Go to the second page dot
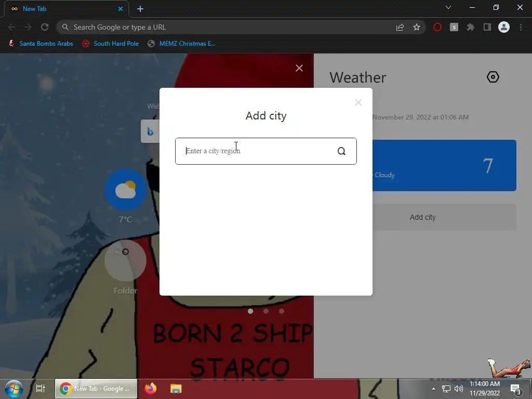The height and width of the screenshot is (399, 532). [266, 311]
